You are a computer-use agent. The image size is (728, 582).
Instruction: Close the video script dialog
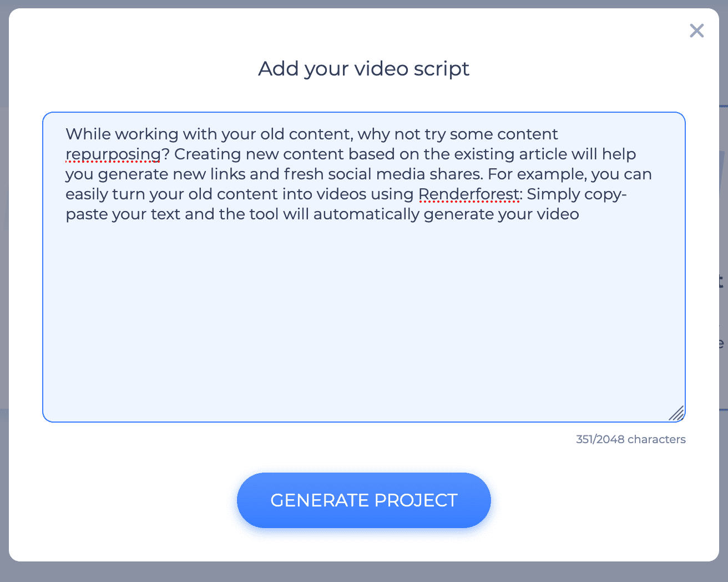point(696,31)
